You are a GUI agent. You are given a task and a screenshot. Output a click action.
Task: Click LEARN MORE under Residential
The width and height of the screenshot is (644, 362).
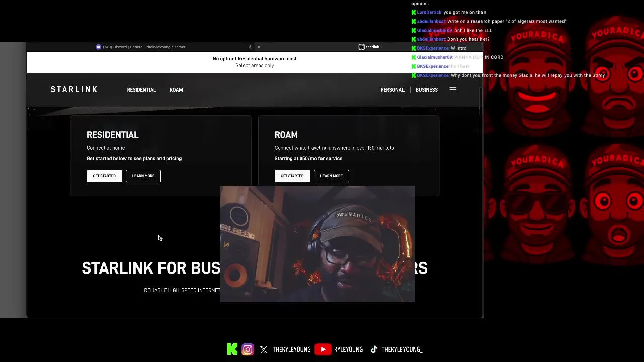tap(143, 176)
